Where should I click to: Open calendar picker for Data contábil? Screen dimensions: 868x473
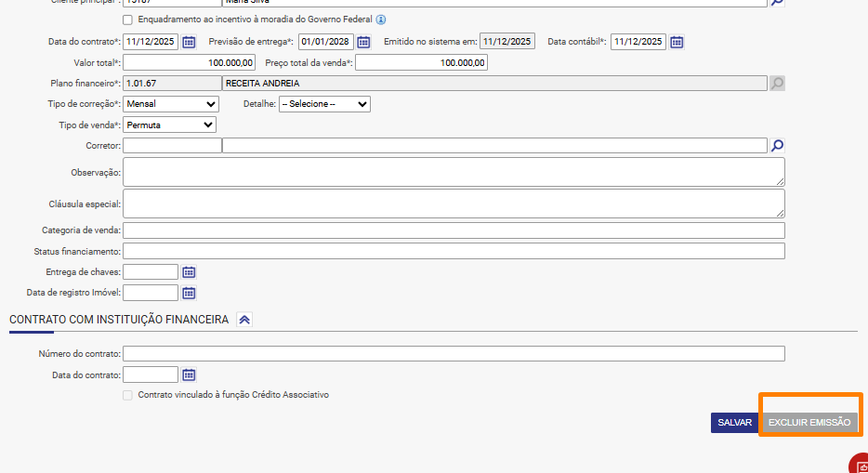pyautogui.click(x=677, y=42)
